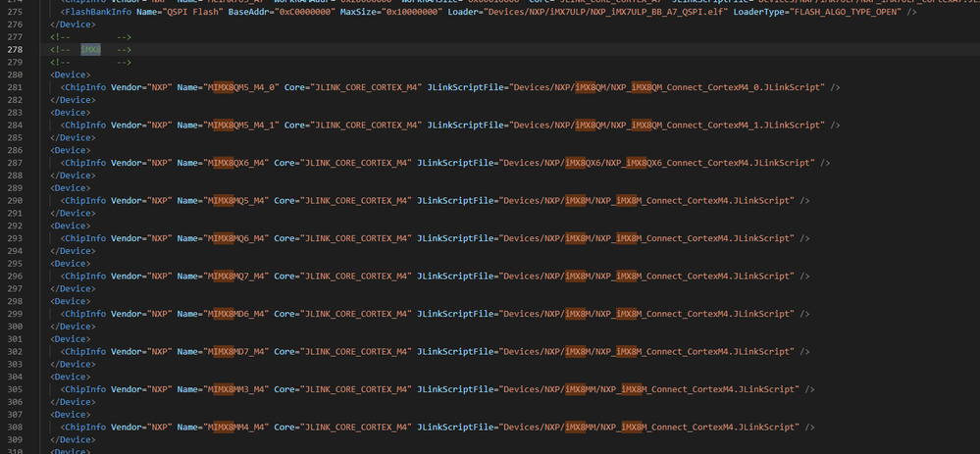Select the Name value "MIMX8MM4_M4"
This screenshot has height=454, width=980.
[235, 428]
